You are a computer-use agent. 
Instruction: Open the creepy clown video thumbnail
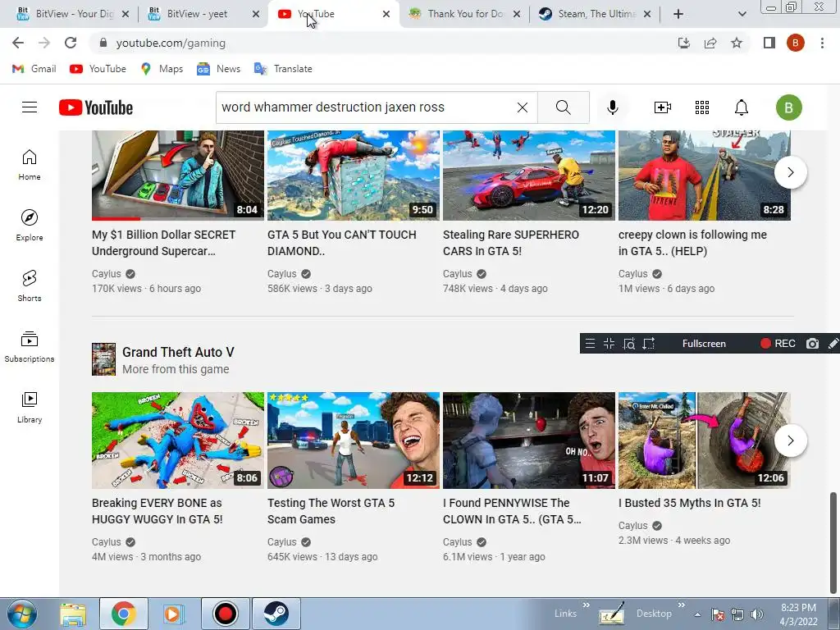pos(705,176)
